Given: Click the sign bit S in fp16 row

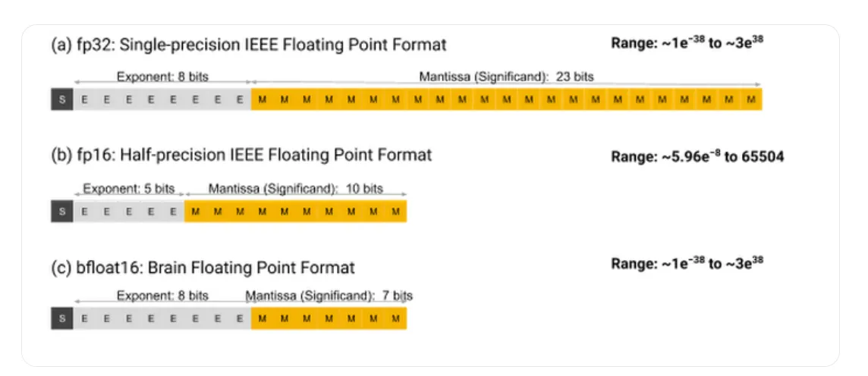Looking at the screenshot, I should click(x=61, y=211).
